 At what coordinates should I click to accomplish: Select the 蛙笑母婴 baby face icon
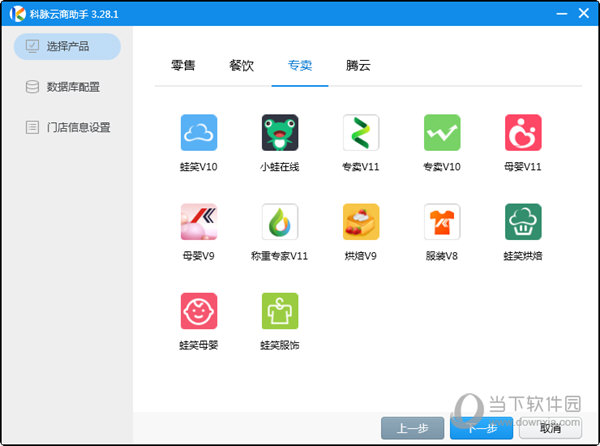199,311
